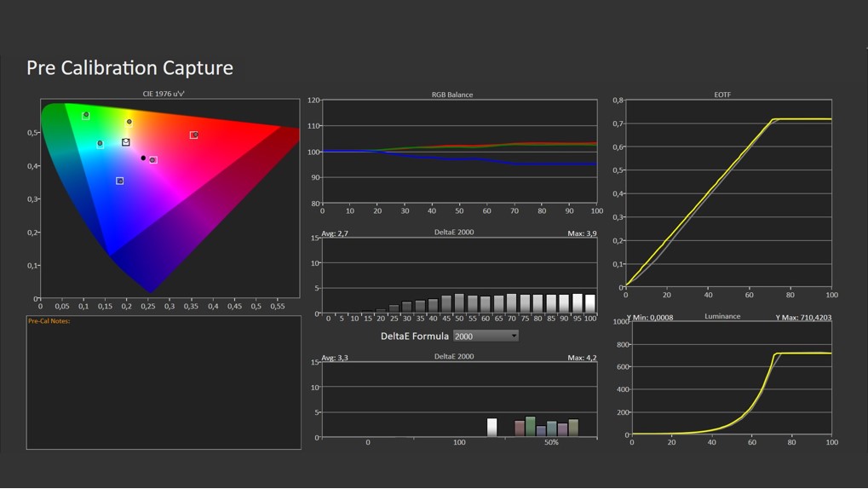Select the 50 percent grayscale DeltaE bar
Viewport: 868px width, 489px height.
click(459, 303)
